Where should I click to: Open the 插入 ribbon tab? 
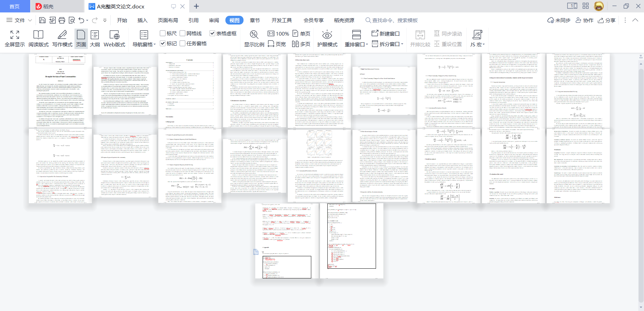[x=143, y=20]
